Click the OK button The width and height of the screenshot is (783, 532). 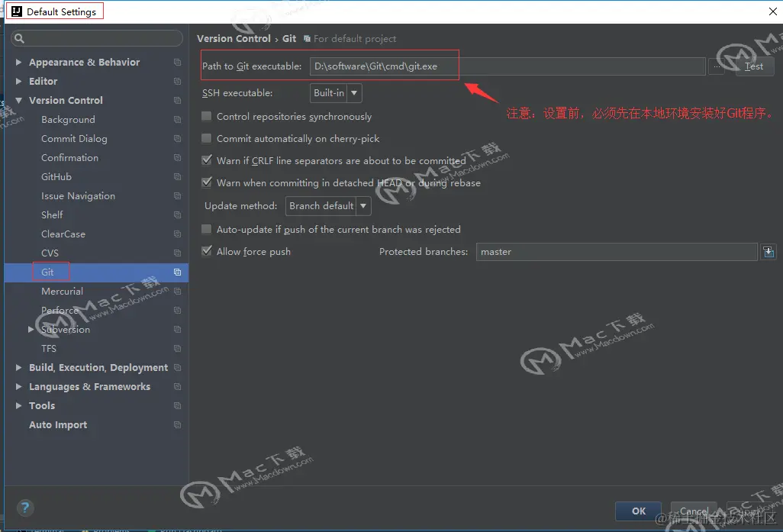pyautogui.click(x=638, y=511)
